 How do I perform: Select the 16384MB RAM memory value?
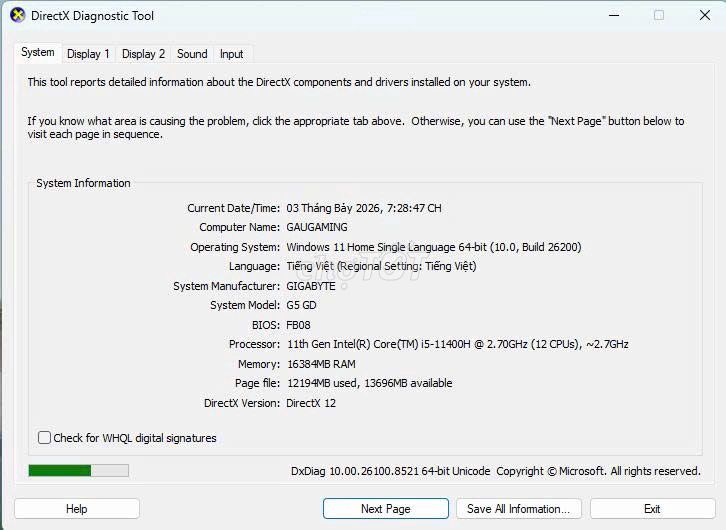point(321,364)
